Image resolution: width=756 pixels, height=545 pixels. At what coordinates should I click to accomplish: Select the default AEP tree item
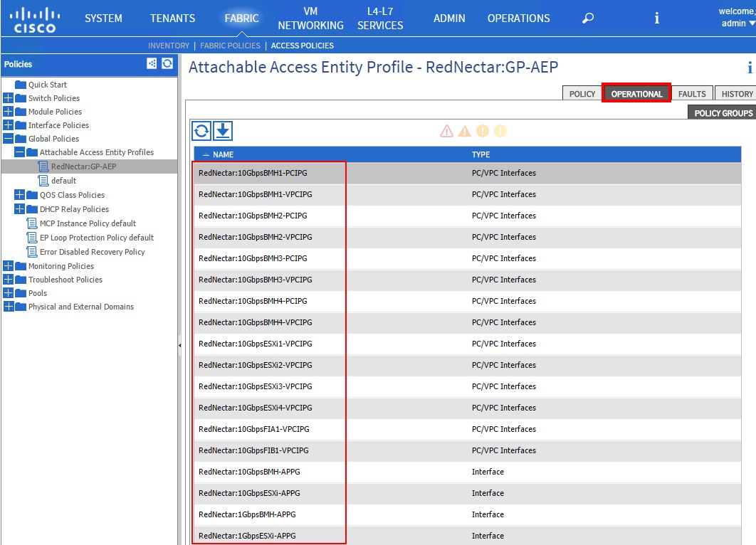coord(63,181)
